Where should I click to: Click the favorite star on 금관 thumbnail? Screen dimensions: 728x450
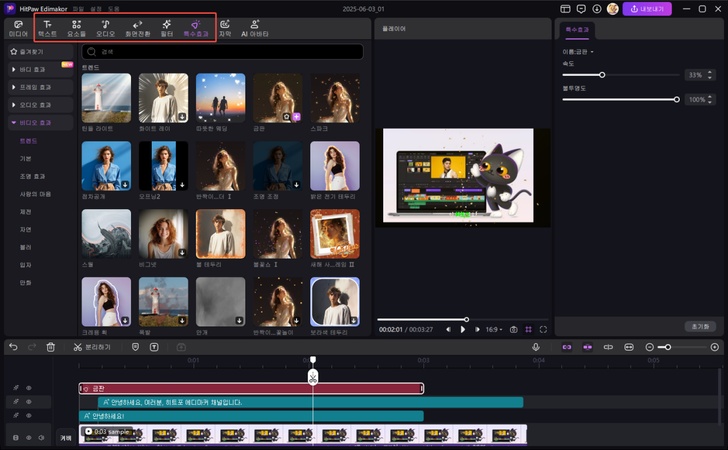(x=287, y=117)
